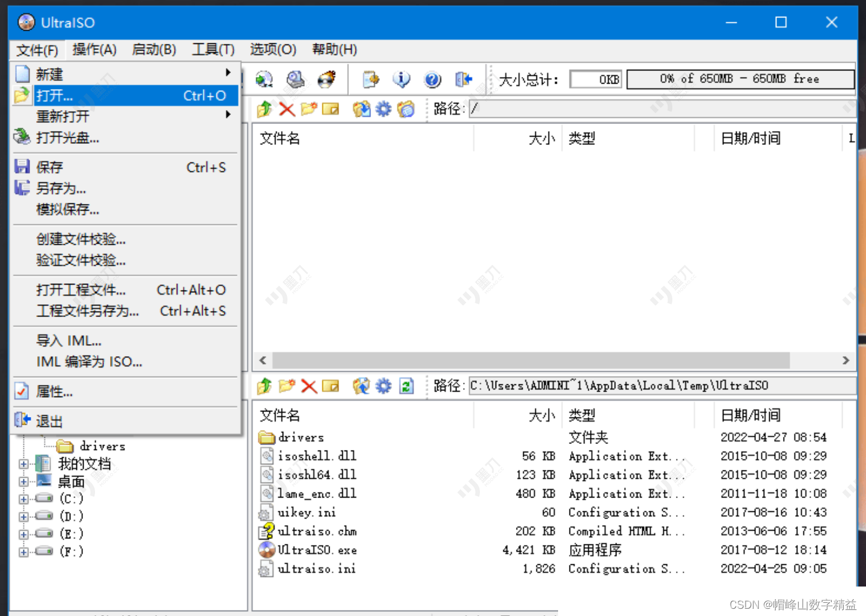Image resolution: width=866 pixels, height=616 pixels.
Task: Choose 打开... from the 文件 menu
Action: point(125,95)
